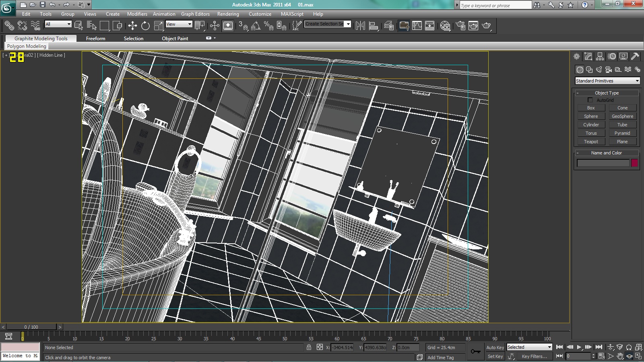Switch to Utilities command panel
644x362 pixels.
click(635, 56)
